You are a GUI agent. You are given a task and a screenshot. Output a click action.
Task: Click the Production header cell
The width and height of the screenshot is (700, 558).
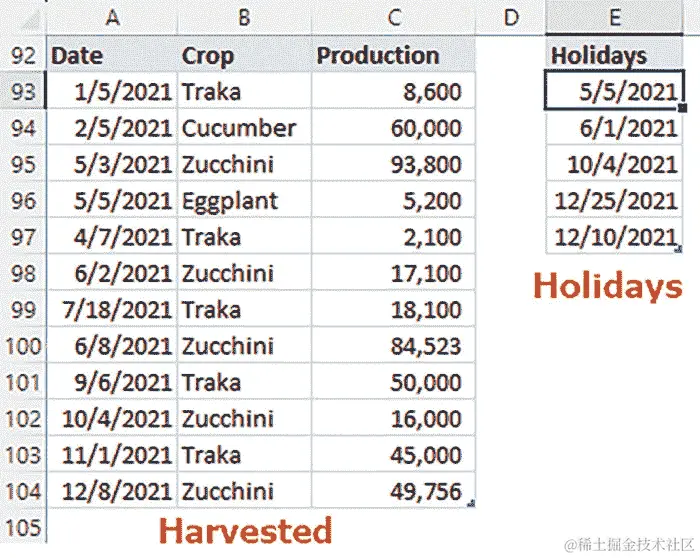pos(393,55)
